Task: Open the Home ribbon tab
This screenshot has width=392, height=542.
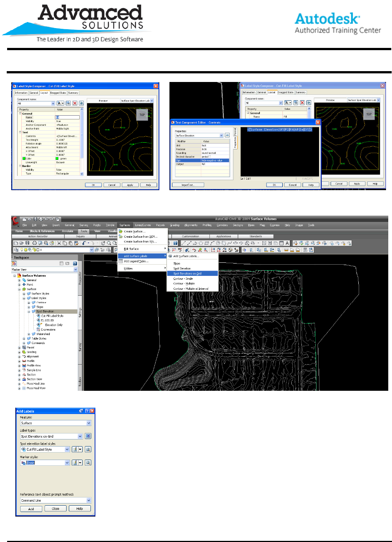Action: pos(19,231)
